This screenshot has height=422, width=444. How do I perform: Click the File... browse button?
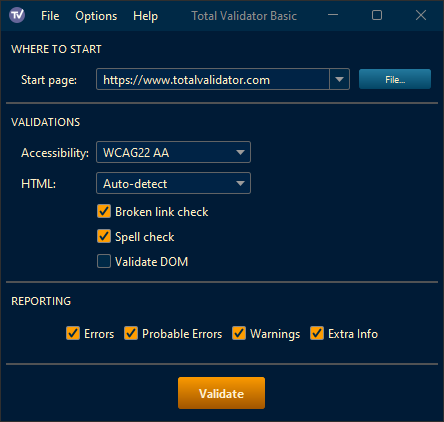tap(395, 79)
